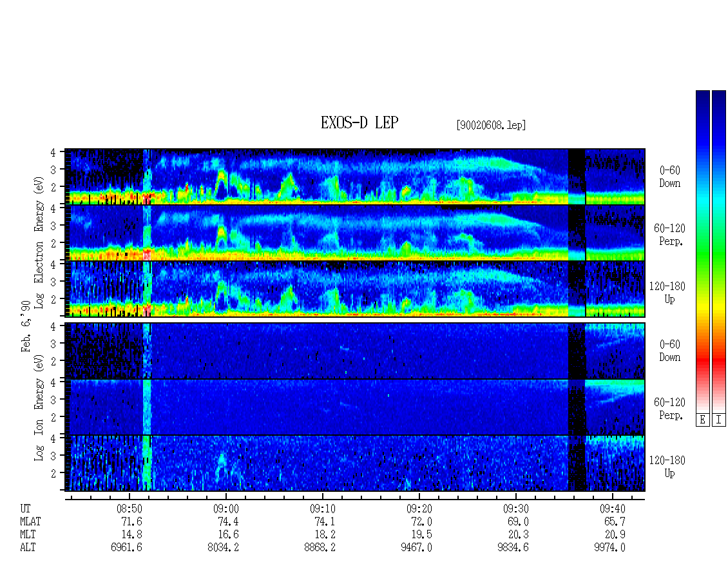Click the electron 60-120 Perp. spectrogram panel
Viewport: 728px width, 564px height.
(355, 233)
